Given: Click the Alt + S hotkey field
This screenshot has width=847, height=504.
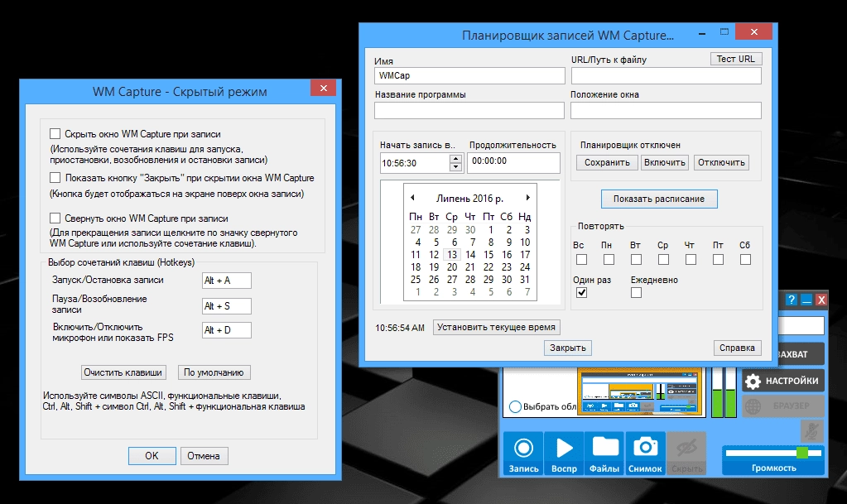Looking at the screenshot, I should tap(227, 306).
